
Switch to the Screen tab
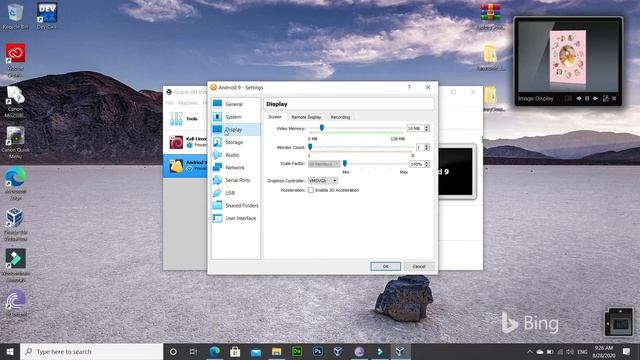(x=275, y=117)
